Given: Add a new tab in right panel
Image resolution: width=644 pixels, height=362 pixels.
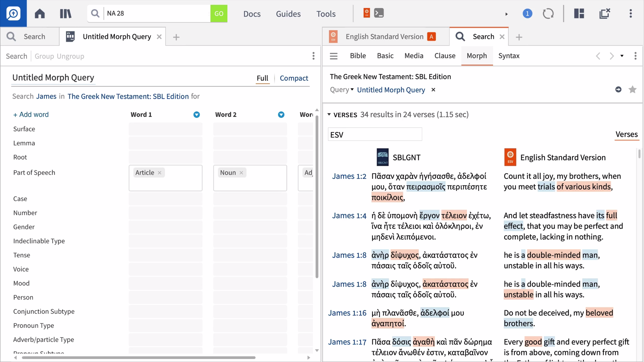Looking at the screenshot, I should [x=519, y=37].
